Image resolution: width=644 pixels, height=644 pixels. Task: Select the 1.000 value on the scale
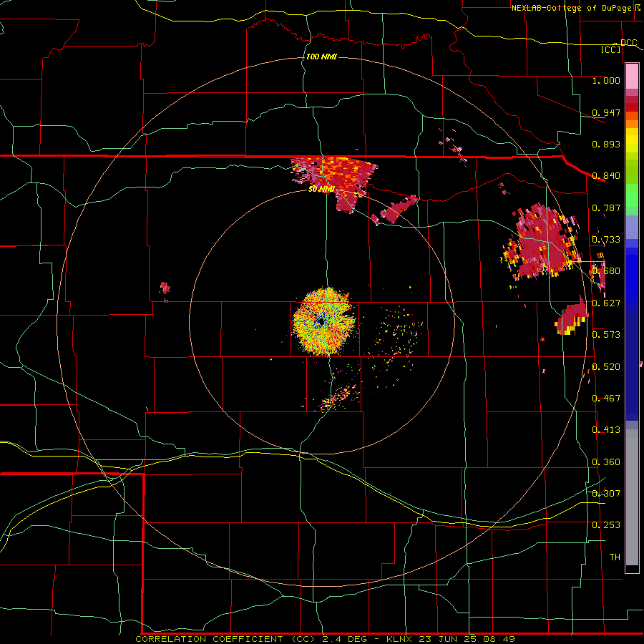(606, 80)
